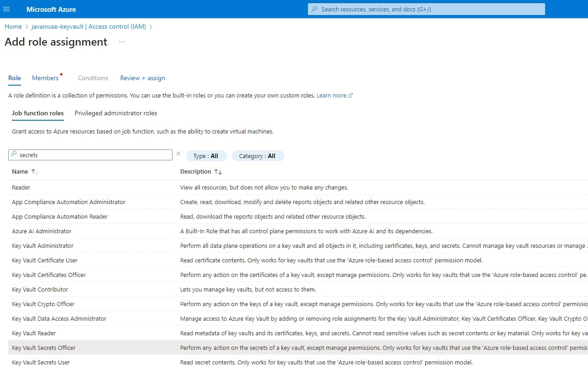Image resolution: width=588 pixels, height=369 pixels.
Task: Open the Category : All filter
Action: [x=258, y=156]
